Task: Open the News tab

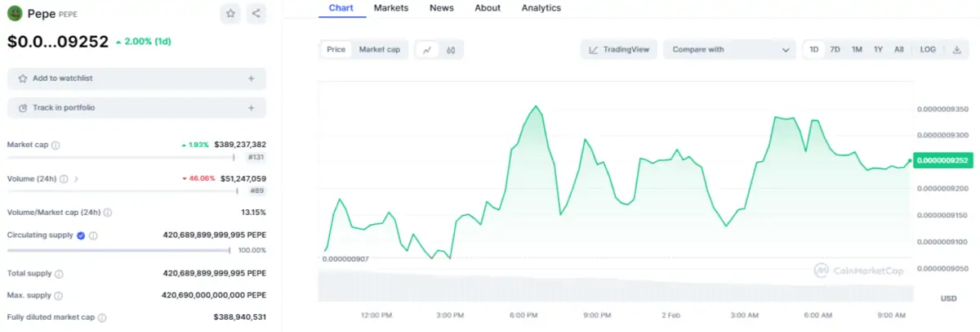Action: (x=442, y=8)
